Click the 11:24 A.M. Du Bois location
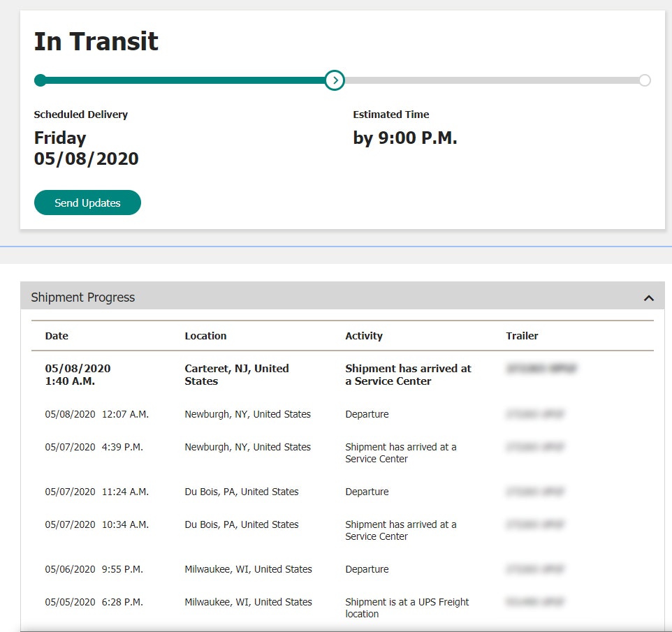This screenshot has width=672, height=632. coord(241,492)
